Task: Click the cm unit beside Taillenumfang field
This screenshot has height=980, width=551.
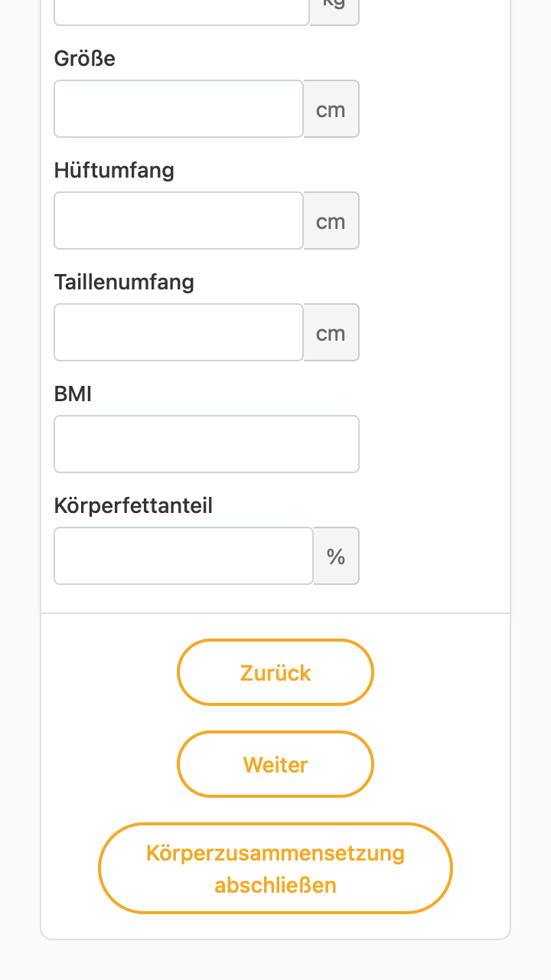Action: click(331, 332)
